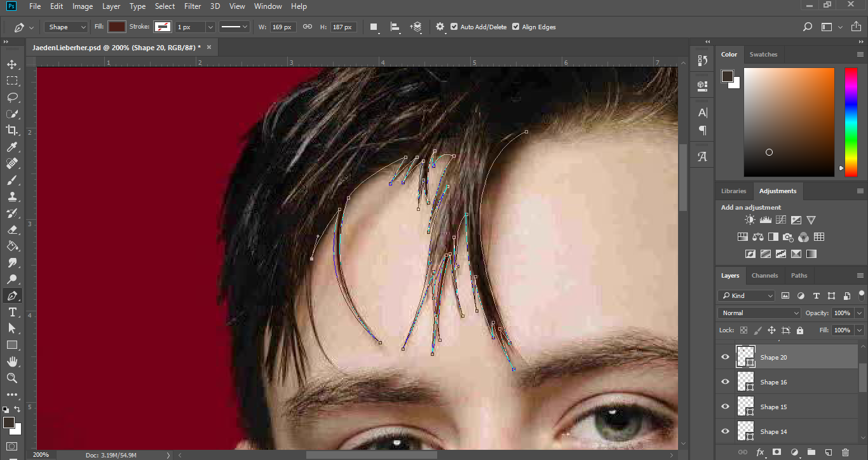Open layer Fill dropdown arrow

click(x=860, y=330)
